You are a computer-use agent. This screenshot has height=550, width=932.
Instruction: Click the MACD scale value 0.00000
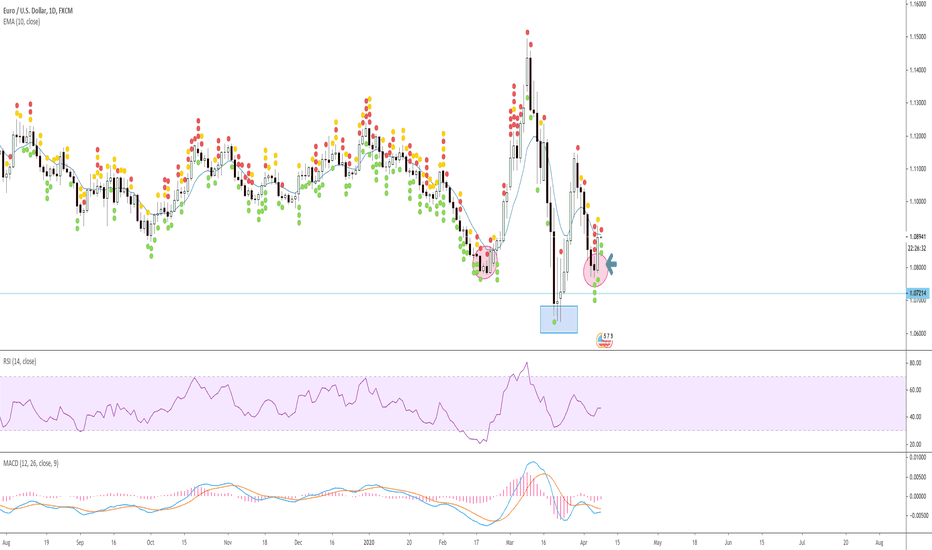tap(918, 496)
